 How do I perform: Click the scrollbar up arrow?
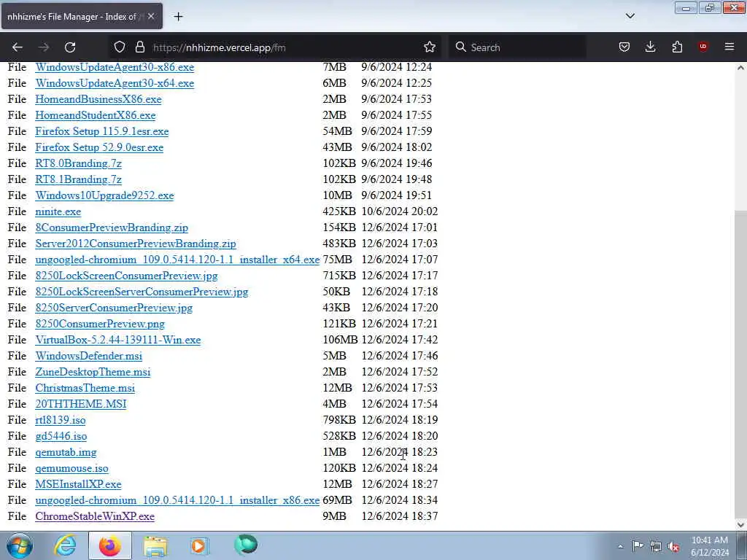coord(741,68)
